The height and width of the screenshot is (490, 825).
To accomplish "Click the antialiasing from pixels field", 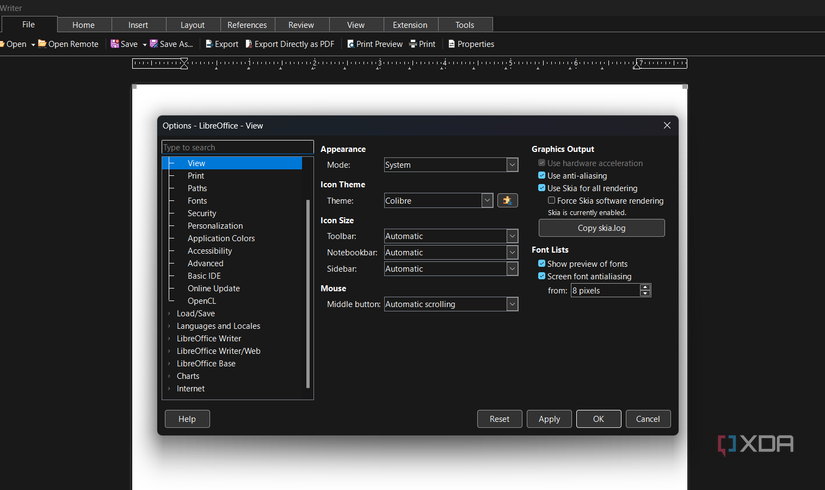I will pyautogui.click(x=606, y=291).
